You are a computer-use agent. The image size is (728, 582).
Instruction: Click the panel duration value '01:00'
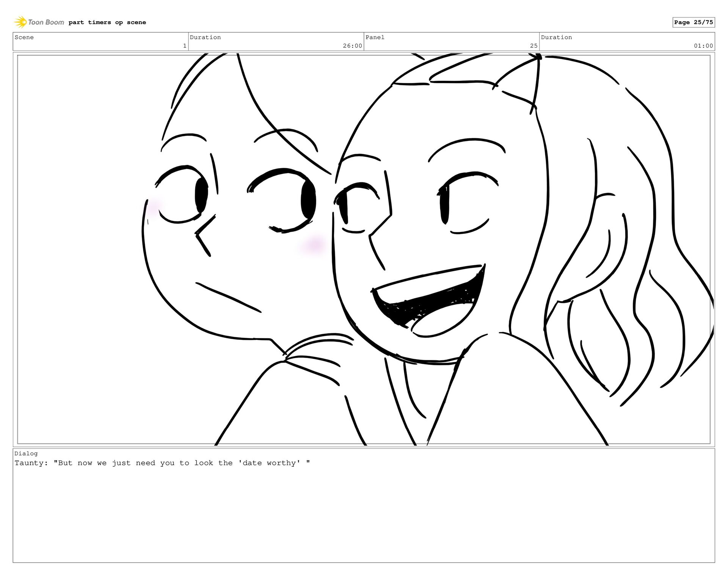703,46
